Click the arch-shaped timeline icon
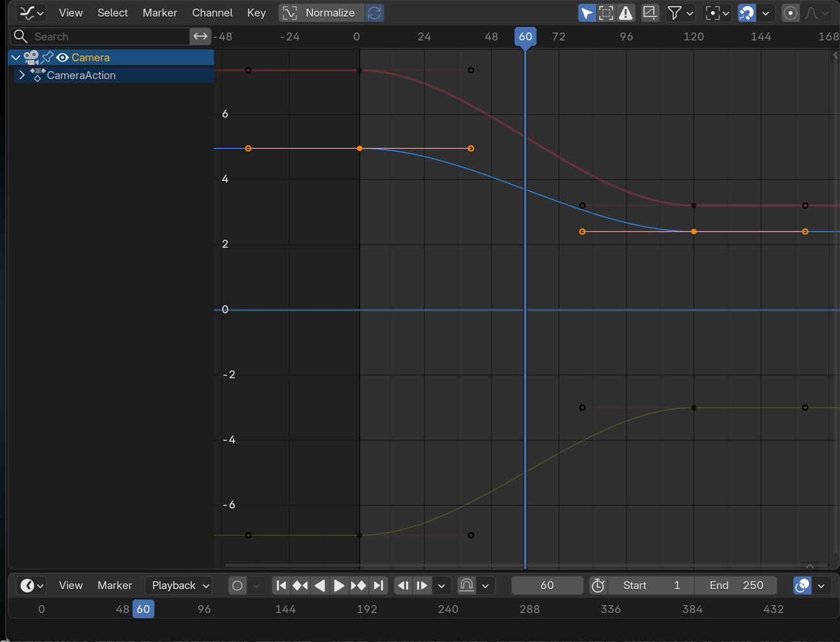This screenshot has height=642, width=840. 466,586
